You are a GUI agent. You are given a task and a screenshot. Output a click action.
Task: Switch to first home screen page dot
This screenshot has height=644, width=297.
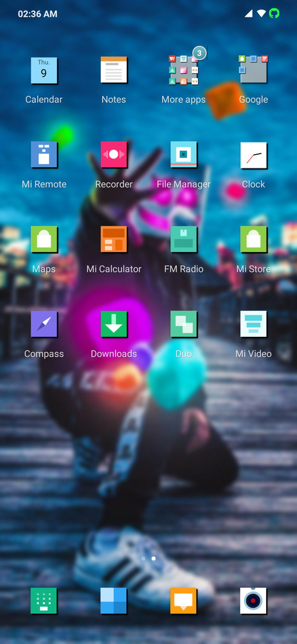(143, 559)
